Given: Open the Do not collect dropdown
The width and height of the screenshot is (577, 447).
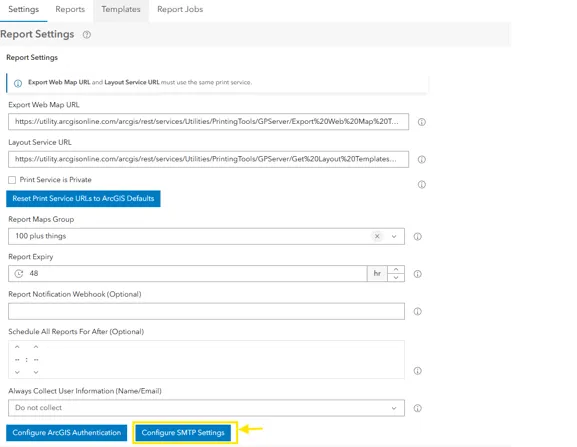Looking at the screenshot, I should [206, 408].
